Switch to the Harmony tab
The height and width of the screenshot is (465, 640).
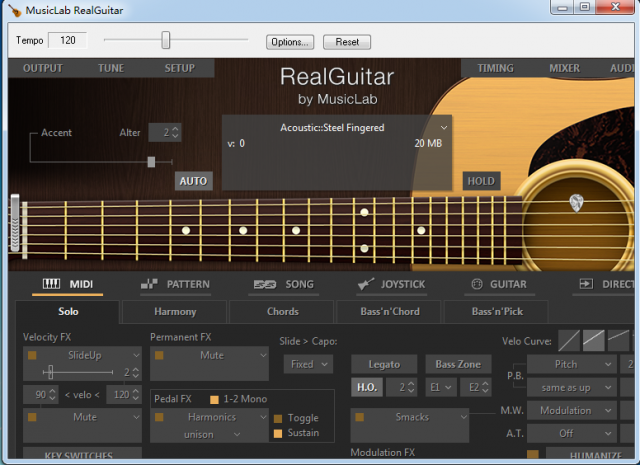175,312
